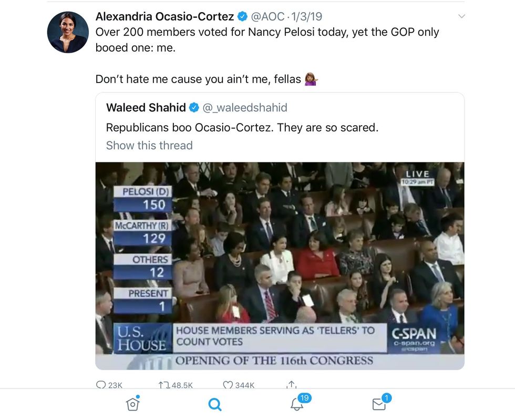This screenshot has height=420, width=515.
Task: Click "Show this thread" link
Action: [x=149, y=146]
